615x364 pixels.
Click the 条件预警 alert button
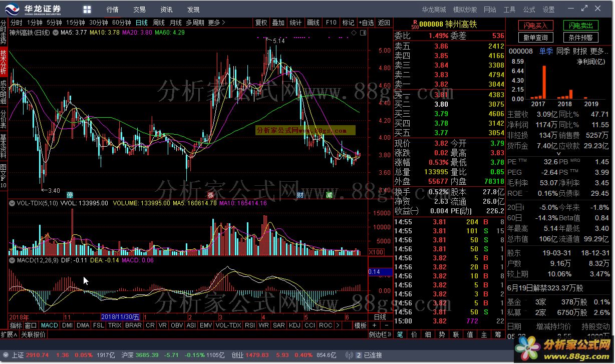pos(580,38)
